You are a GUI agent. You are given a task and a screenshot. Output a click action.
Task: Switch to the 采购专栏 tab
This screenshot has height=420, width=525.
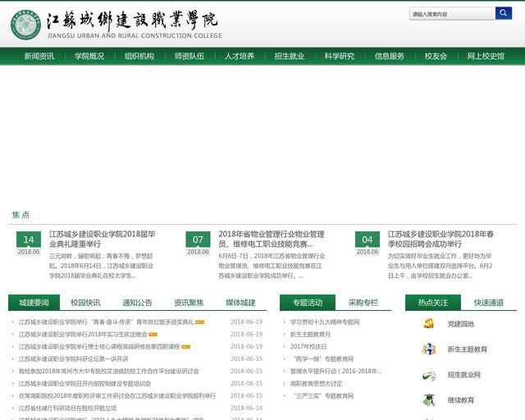(x=363, y=303)
